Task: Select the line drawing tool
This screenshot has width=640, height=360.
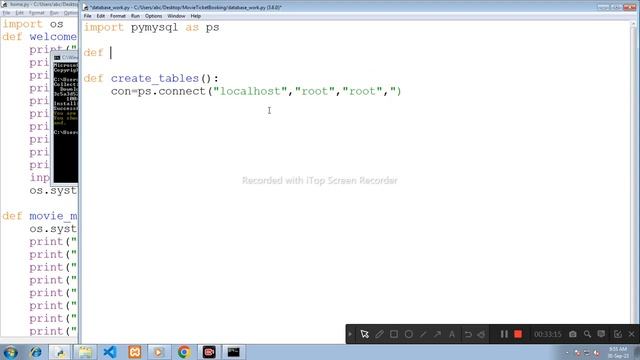Action: pos(423,334)
